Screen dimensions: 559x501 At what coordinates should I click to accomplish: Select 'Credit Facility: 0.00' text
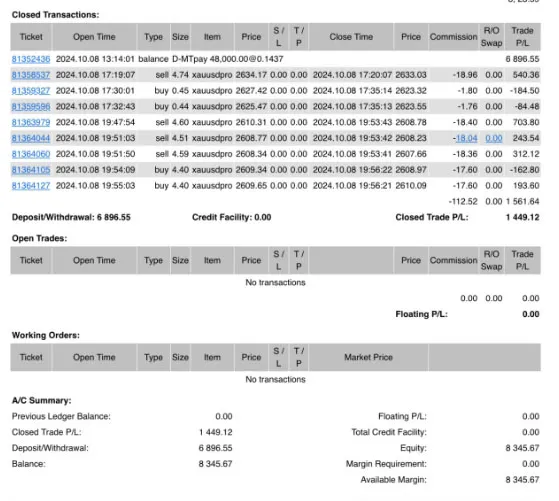click(x=232, y=218)
